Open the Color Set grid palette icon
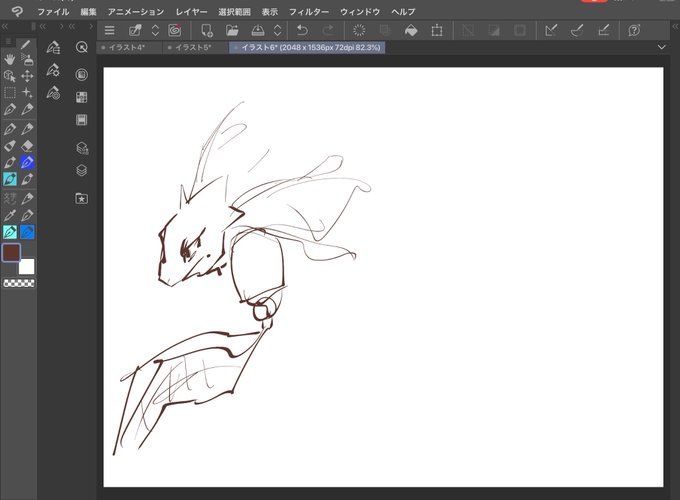This screenshot has width=680, height=500. 82,97
